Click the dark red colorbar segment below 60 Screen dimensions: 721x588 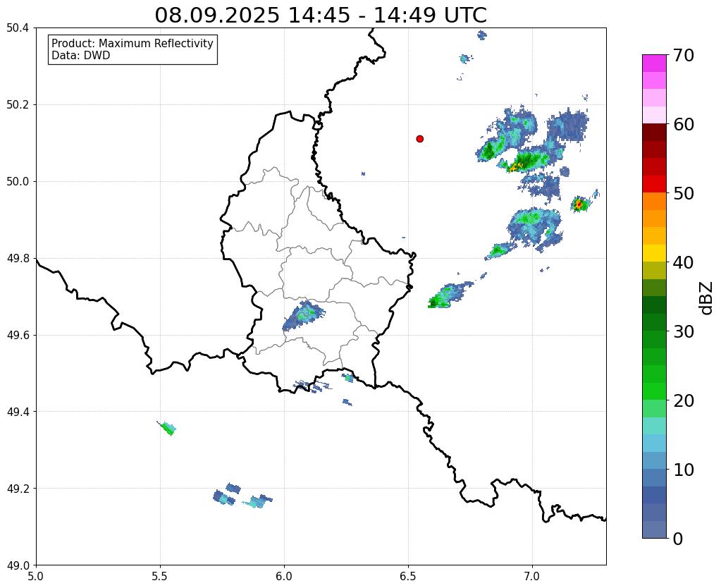(x=654, y=133)
